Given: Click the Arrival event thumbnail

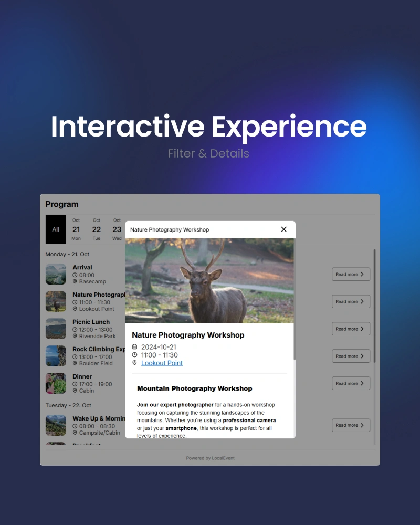Looking at the screenshot, I should 56,274.
